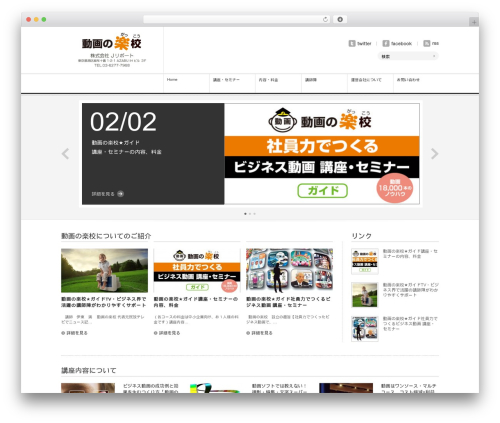The height and width of the screenshot is (423, 500).
Task: Select the first slider pagination dot
Action: (245, 214)
